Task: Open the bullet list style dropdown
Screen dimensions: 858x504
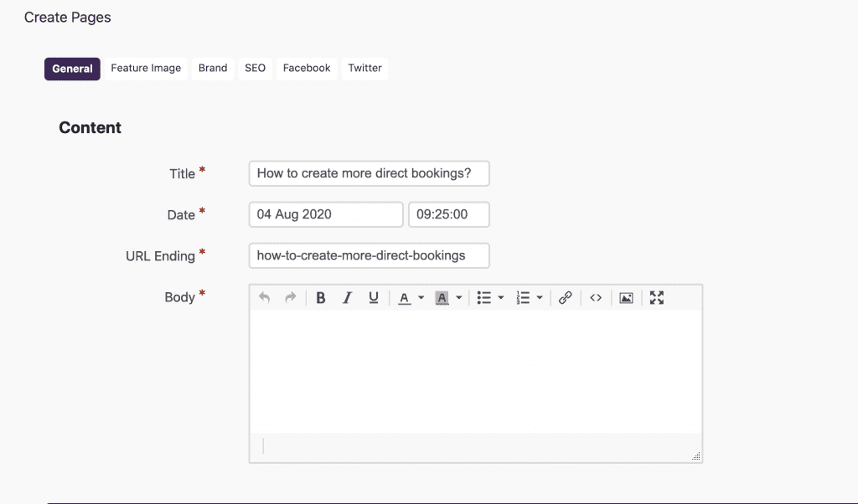Action: (501, 298)
